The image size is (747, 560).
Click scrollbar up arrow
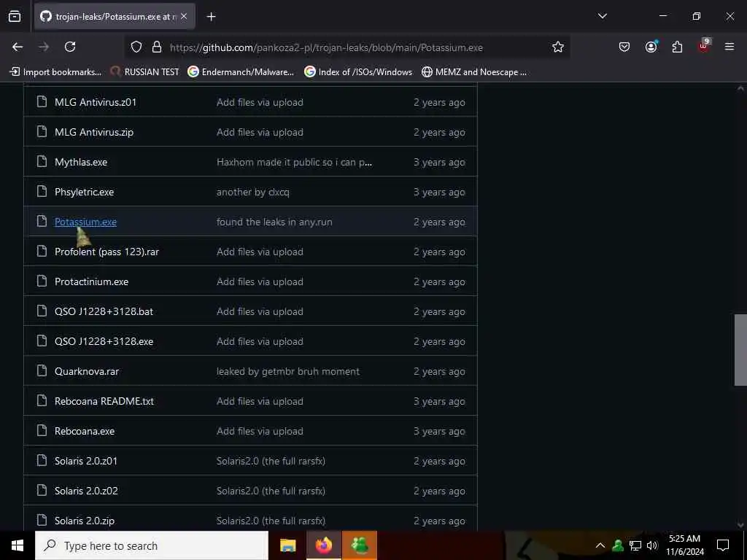pyautogui.click(x=740, y=88)
